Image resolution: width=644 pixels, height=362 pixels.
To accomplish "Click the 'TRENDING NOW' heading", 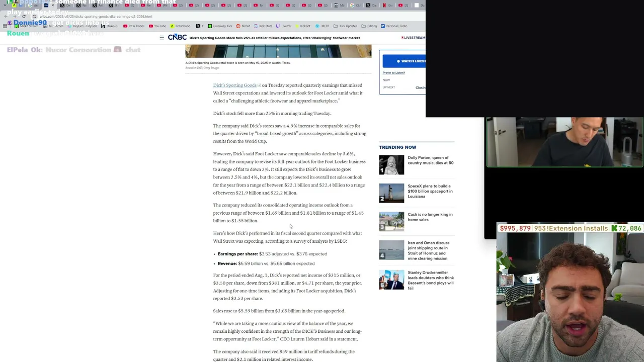I will coord(397,147).
